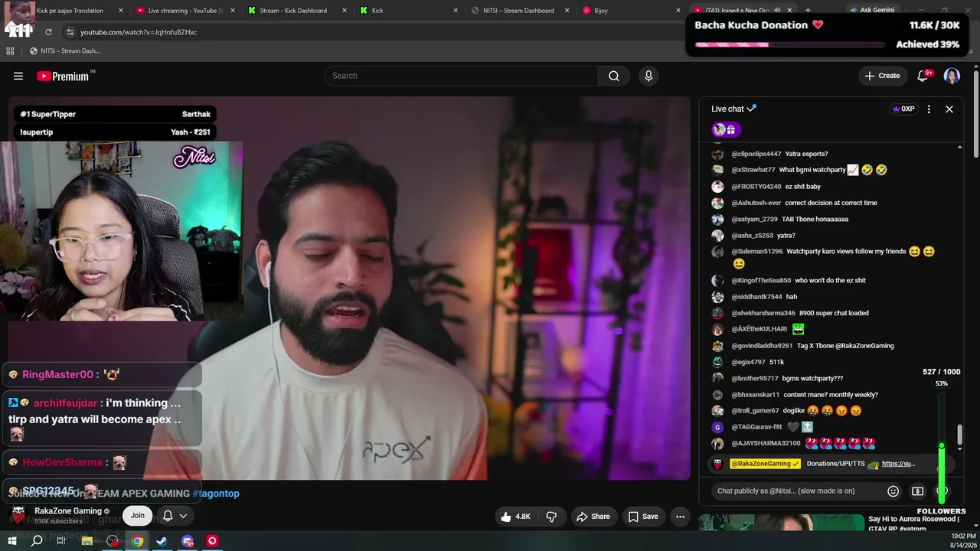Screen dimensions: 980x551
Task: Open the Chrome apps grid in bookmarks bar
Action: [10, 51]
